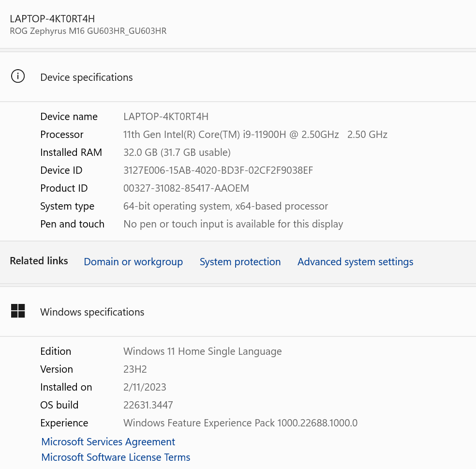Open System protection link
The image size is (476, 469).
(x=240, y=262)
